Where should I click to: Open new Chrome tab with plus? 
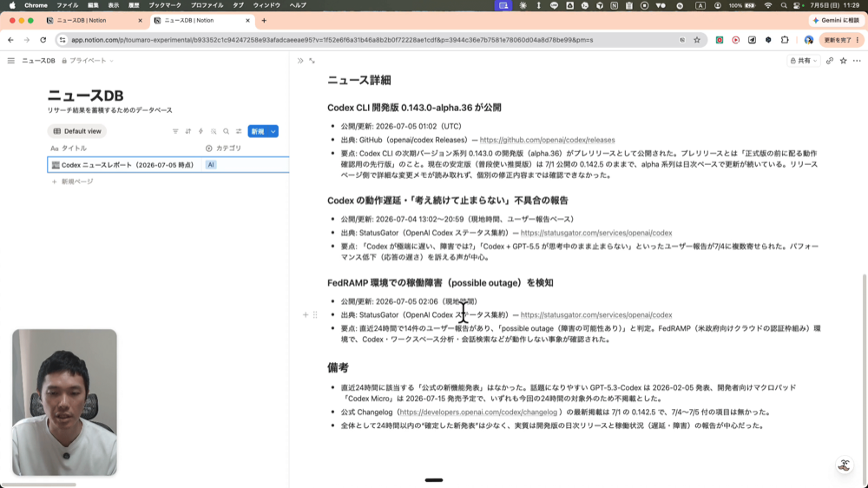[264, 21]
